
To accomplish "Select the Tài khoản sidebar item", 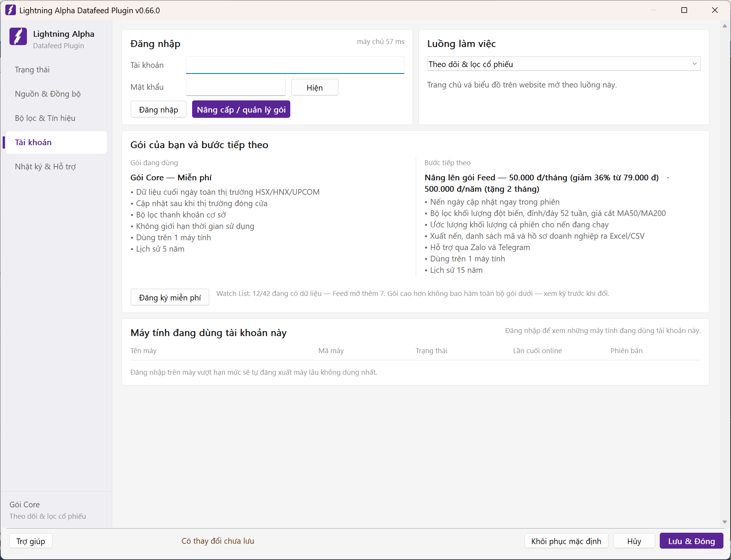I will click(56, 142).
